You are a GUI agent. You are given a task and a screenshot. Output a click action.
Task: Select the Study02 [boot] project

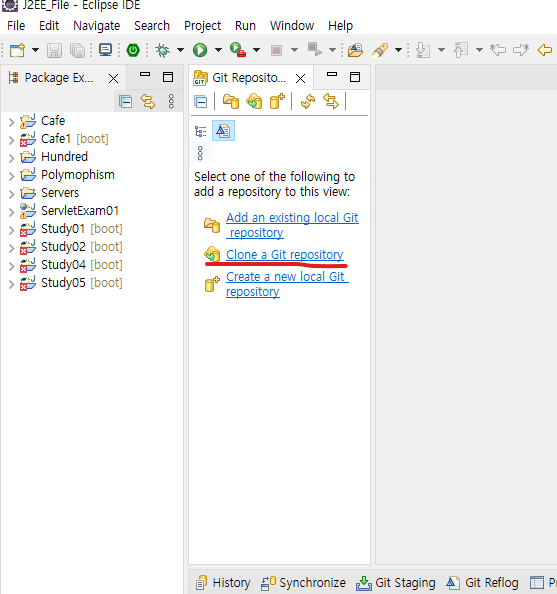click(71, 247)
